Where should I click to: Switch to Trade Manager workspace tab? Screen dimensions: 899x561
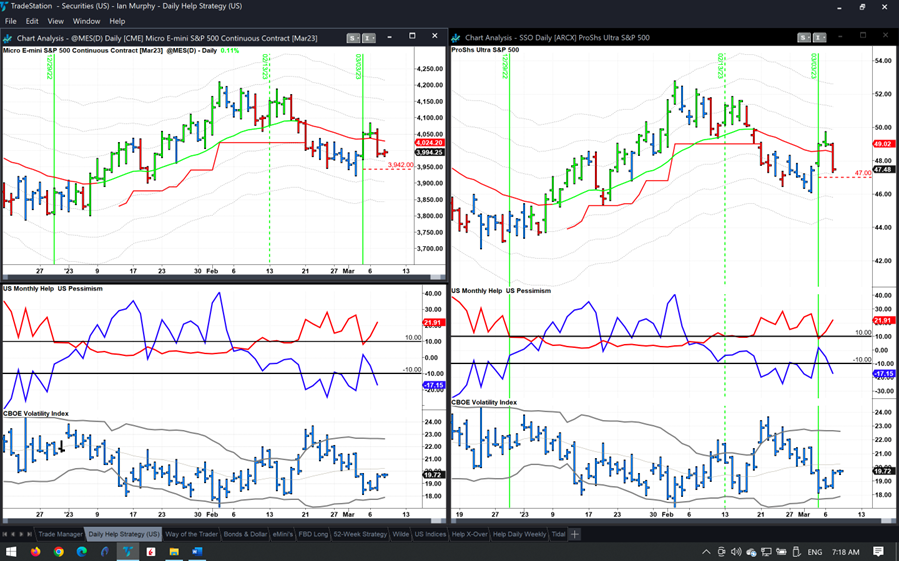pyautogui.click(x=60, y=534)
